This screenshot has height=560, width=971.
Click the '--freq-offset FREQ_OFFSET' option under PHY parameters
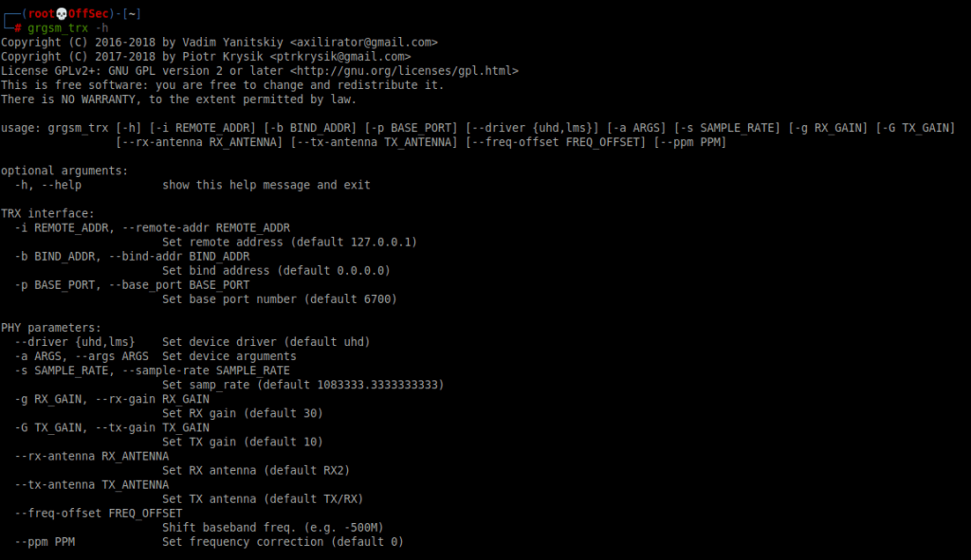tap(99, 513)
